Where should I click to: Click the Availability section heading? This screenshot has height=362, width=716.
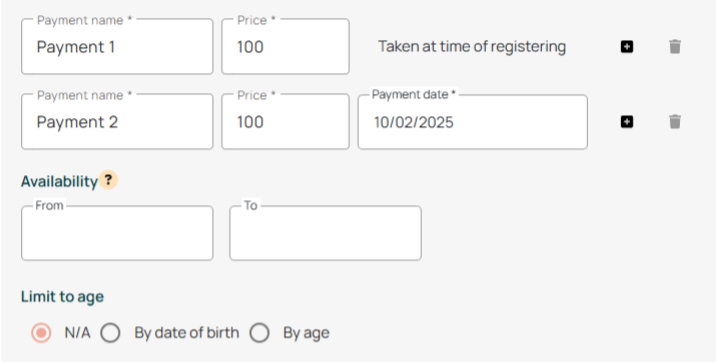pos(59,181)
